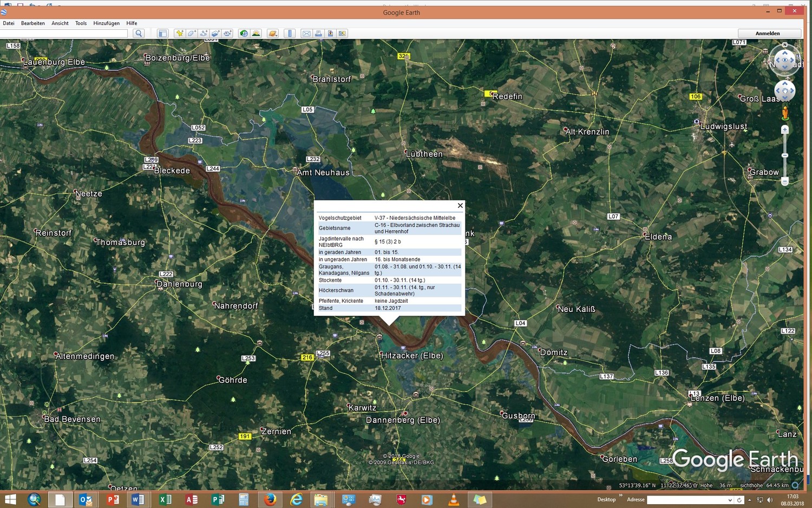Open the Hinzufügen menu
Screen dimensions: 812x508
coord(106,23)
